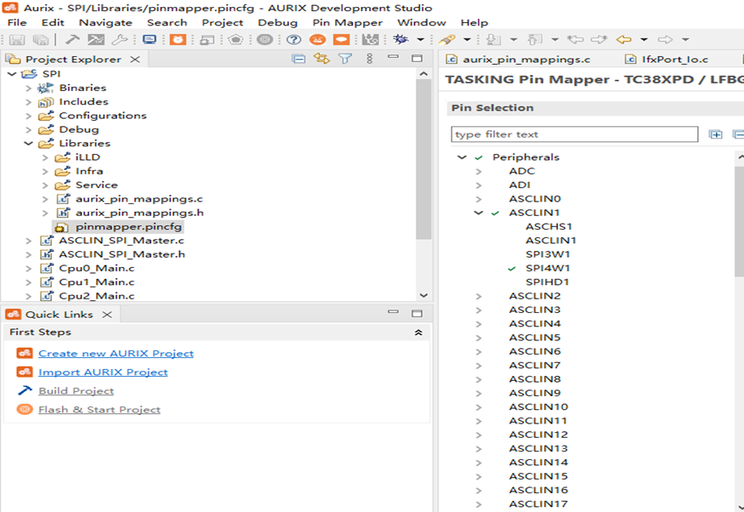Expand the Includes node
Screen dimensions: 744x512
28,102
